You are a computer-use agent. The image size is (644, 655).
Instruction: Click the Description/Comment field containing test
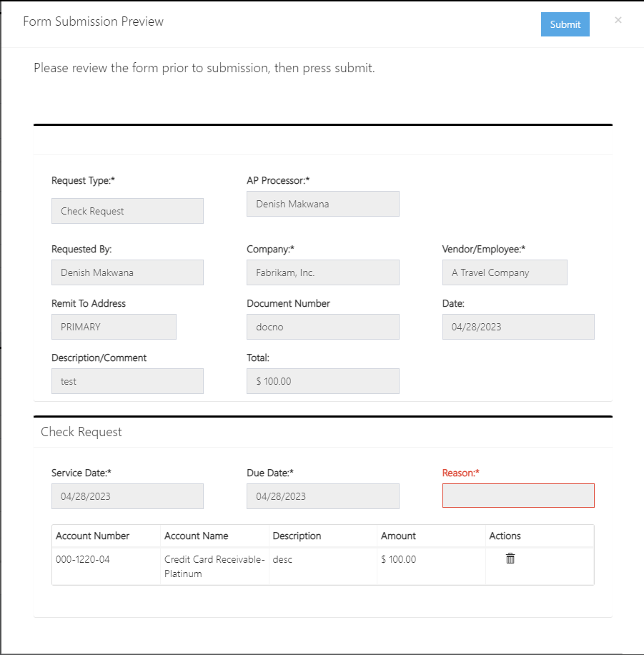127,381
